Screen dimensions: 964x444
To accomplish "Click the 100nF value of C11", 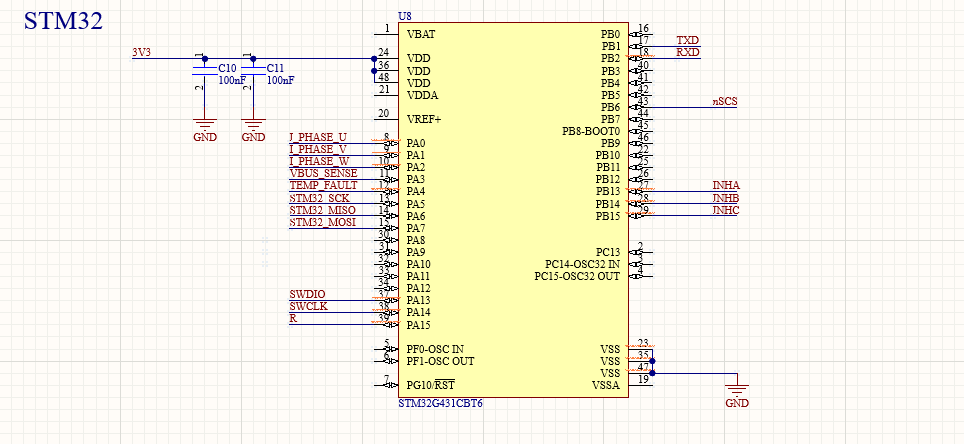I will pos(280,80).
